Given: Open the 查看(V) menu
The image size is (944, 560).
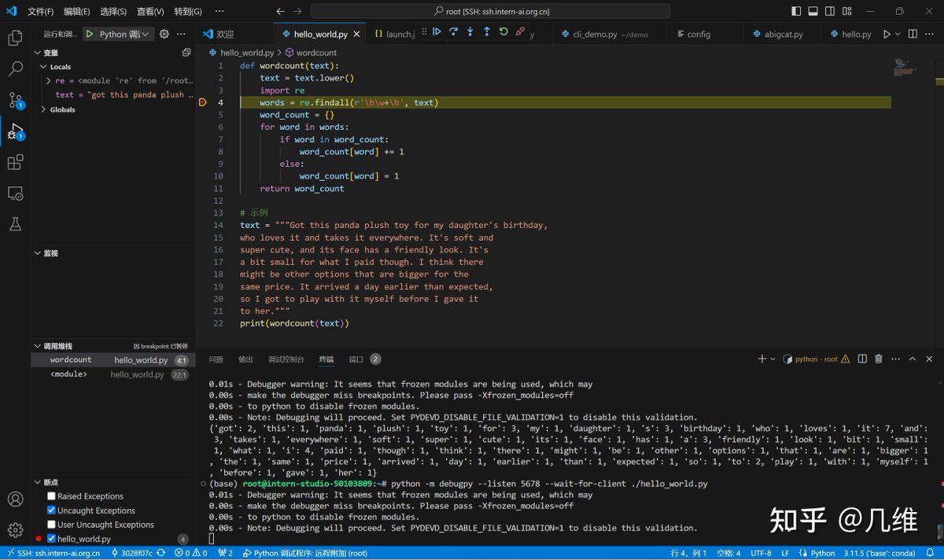Looking at the screenshot, I should (x=150, y=12).
